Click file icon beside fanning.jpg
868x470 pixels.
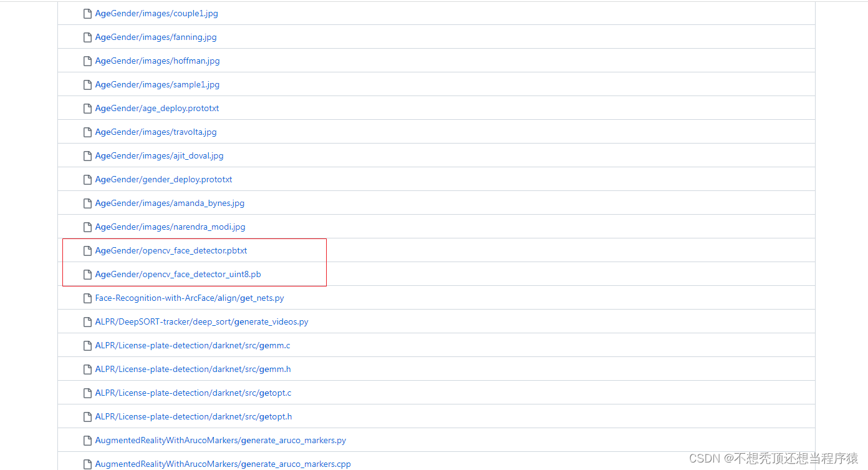click(x=88, y=37)
